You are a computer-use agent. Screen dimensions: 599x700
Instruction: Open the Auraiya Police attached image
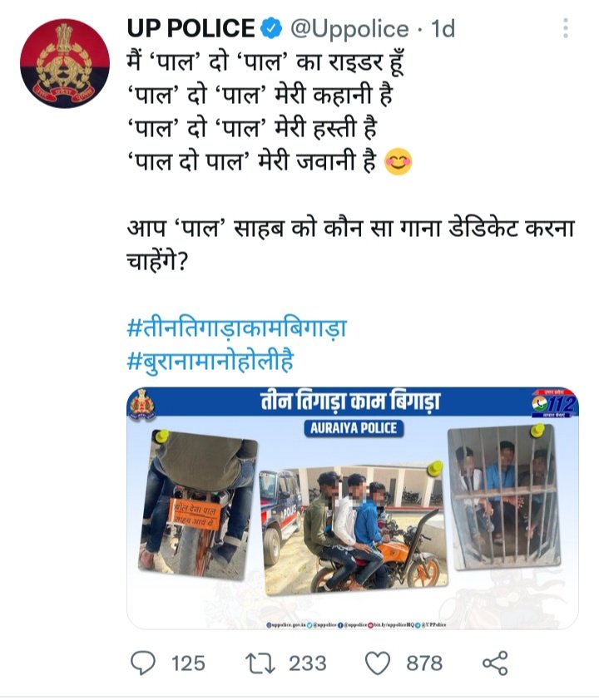353,508
